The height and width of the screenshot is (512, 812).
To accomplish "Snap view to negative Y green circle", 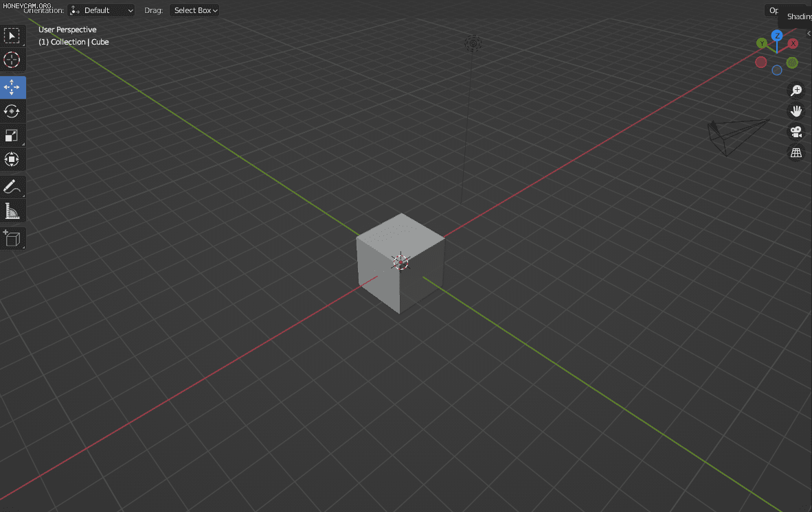I will click(792, 62).
